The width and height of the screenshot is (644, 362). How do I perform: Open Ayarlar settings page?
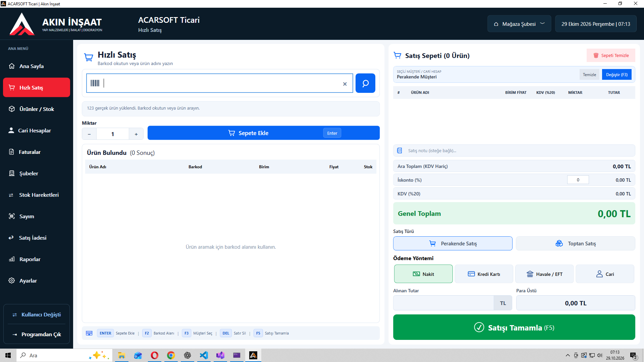point(37,281)
